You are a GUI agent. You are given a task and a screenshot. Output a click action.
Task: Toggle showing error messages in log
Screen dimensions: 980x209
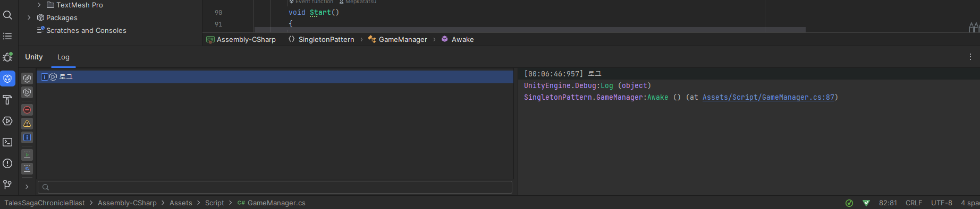(x=27, y=110)
